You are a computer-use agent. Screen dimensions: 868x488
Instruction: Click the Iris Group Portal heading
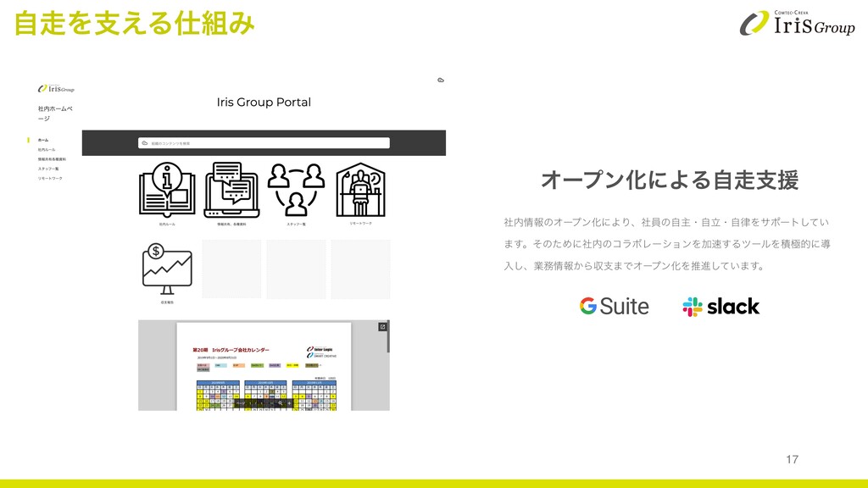tap(264, 103)
